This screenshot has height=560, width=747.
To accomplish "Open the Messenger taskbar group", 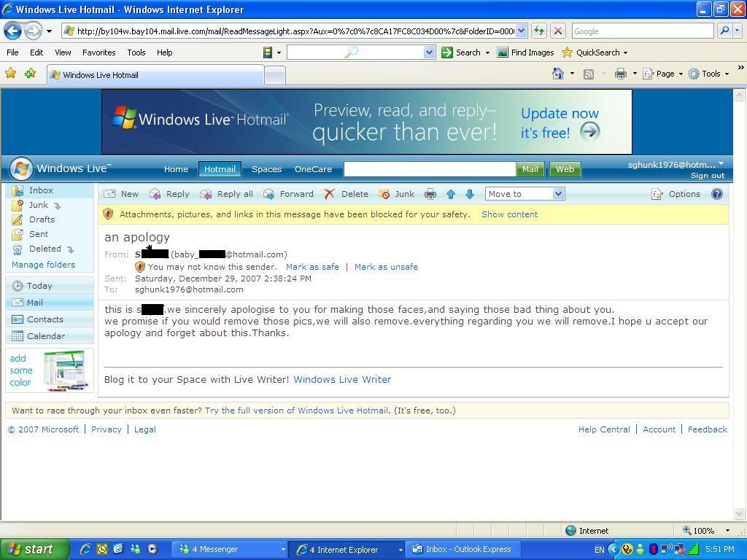I will pyautogui.click(x=230, y=550).
